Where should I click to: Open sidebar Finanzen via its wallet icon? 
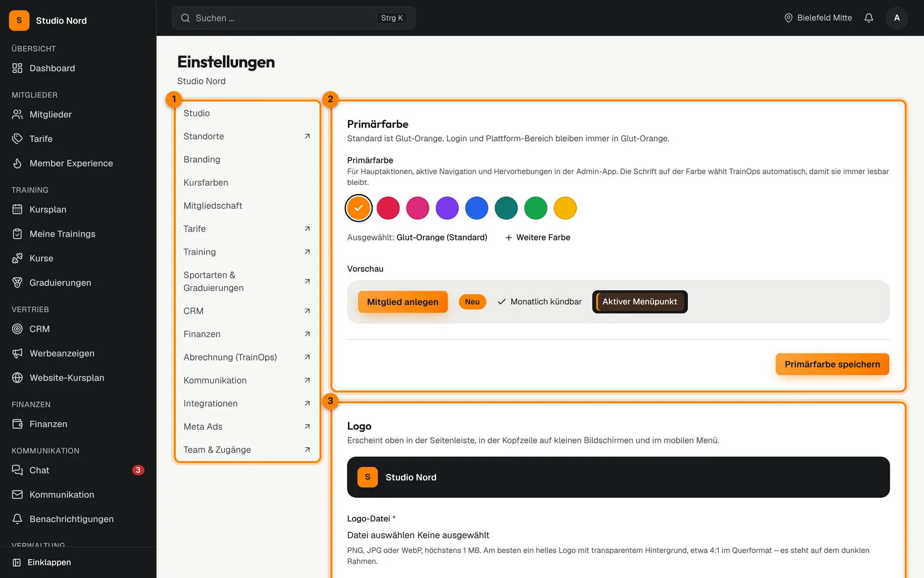[x=17, y=424]
